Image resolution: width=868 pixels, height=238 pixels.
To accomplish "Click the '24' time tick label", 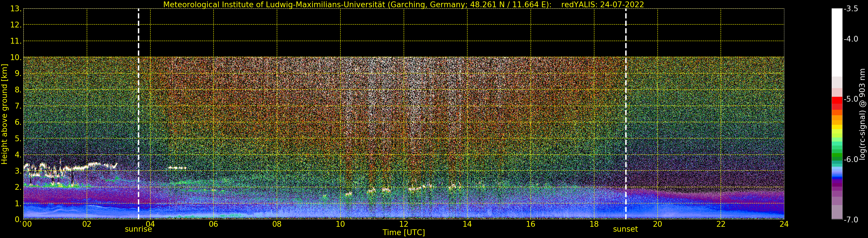I will tap(784, 224).
